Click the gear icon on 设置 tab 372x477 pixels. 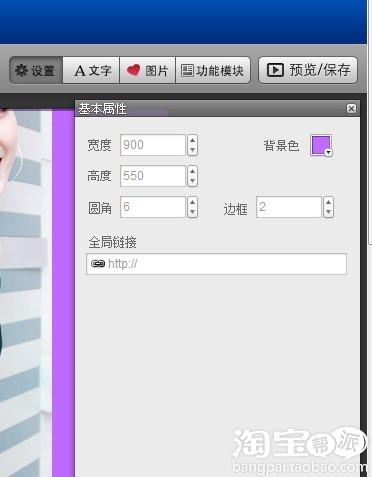(22, 70)
